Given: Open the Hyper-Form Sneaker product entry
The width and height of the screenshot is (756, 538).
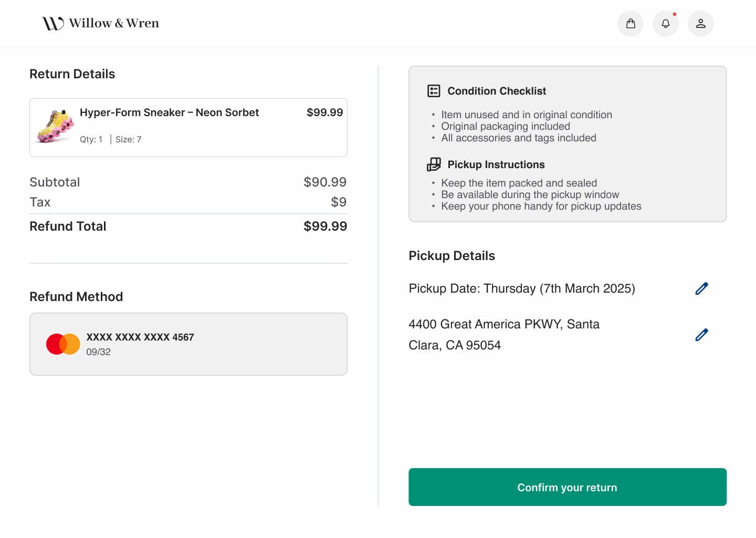Looking at the screenshot, I should click(188, 128).
